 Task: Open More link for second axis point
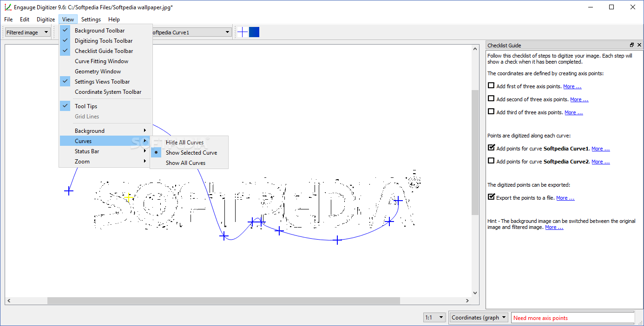click(x=579, y=99)
